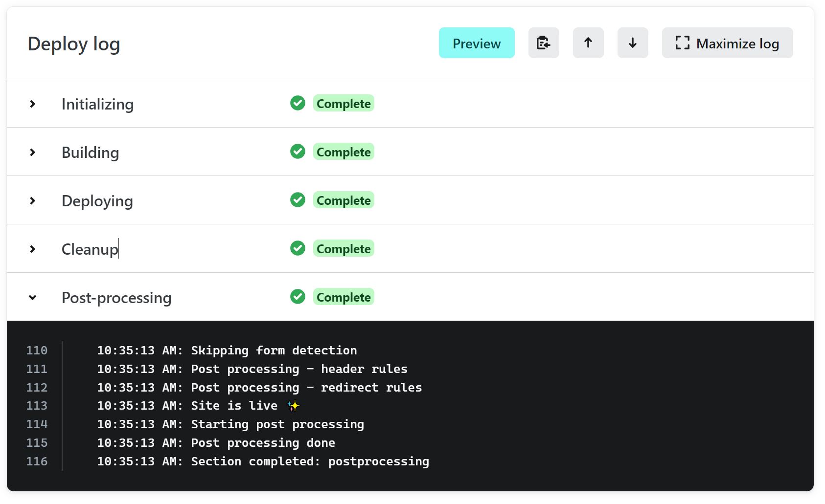Select 'Starting post processing' log line
The width and height of the screenshot is (825, 504).
[230, 424]
